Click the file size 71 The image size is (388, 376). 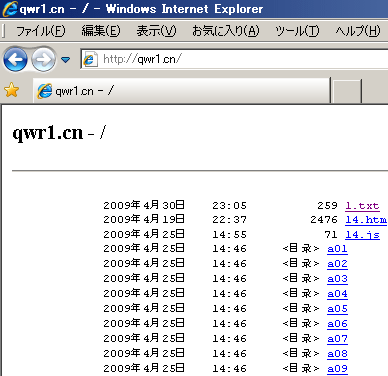coord(331,235)
